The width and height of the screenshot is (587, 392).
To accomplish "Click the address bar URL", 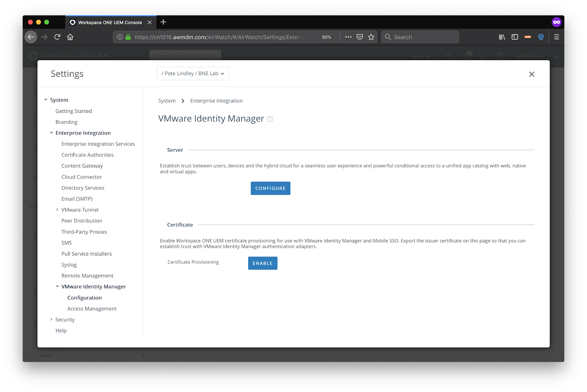I will 219,37.
